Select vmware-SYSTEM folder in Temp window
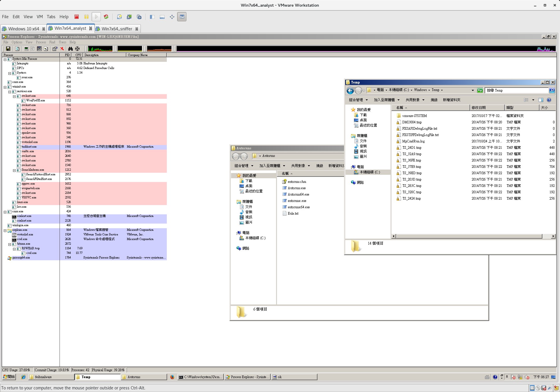The height and width of the screenshot is (392, 560). [414, 116]
